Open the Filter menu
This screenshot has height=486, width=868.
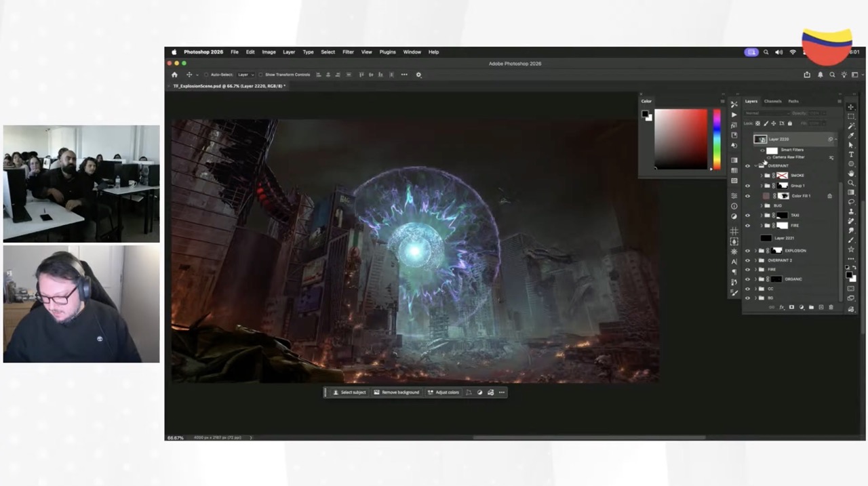(348, 52)
